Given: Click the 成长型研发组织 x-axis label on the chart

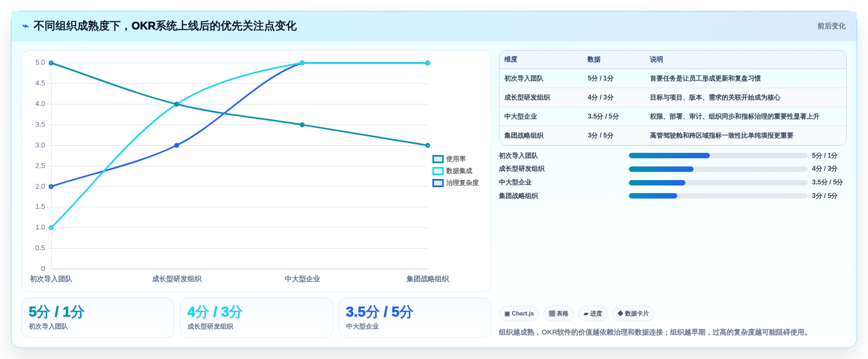Looking at the screenshot, I should point(177,279).
